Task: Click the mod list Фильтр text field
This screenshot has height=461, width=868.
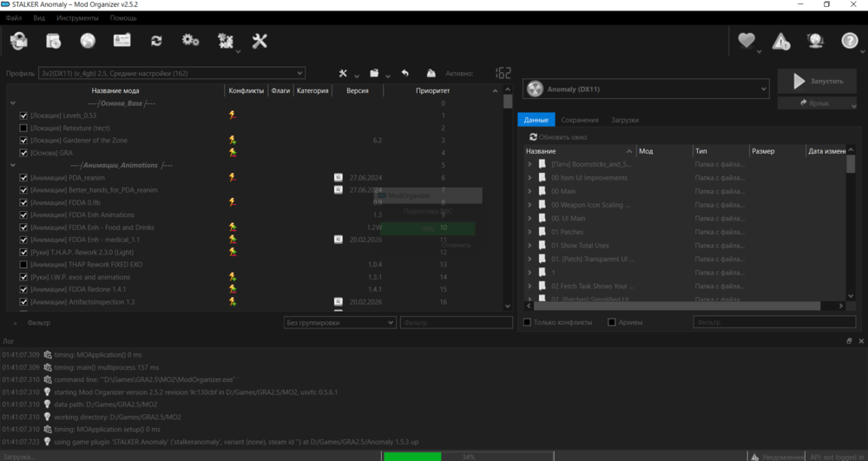Action: 457,323
